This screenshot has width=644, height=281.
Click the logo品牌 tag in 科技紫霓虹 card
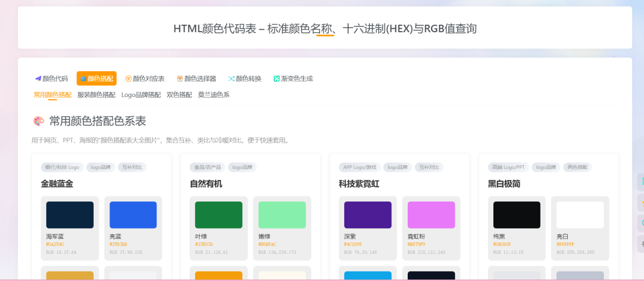coord(397,167)
